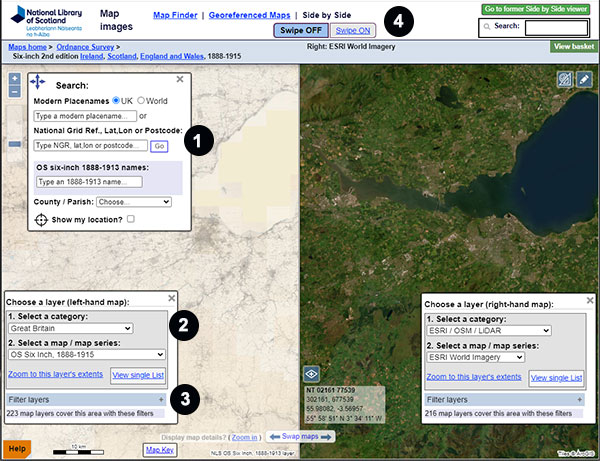Open the OS Six Inch, 1888-1915 map series dropdown
This screenshot has width=600, height=461.
(x=87, y=355)
